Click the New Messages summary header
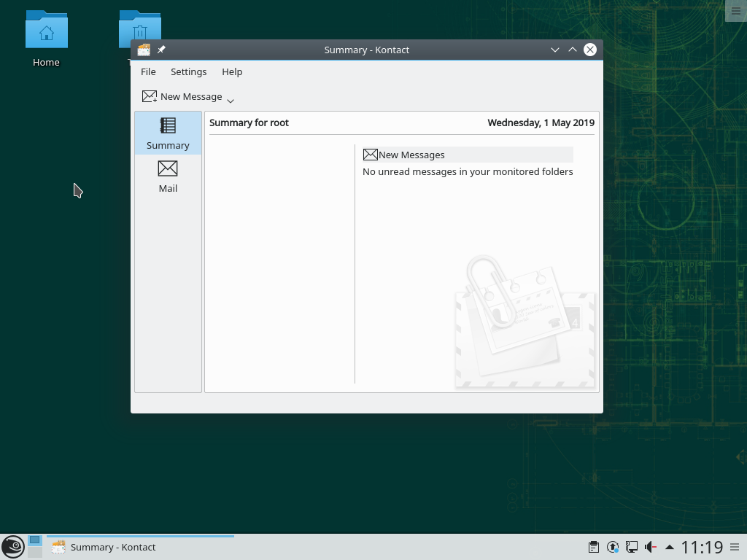Image resolution: width=747 pixels, height=560 pixels. (x=411, y=155)
